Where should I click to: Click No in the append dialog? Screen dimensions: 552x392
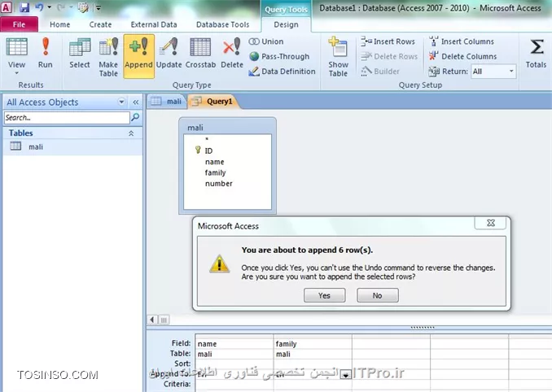(x=377, y=296)
